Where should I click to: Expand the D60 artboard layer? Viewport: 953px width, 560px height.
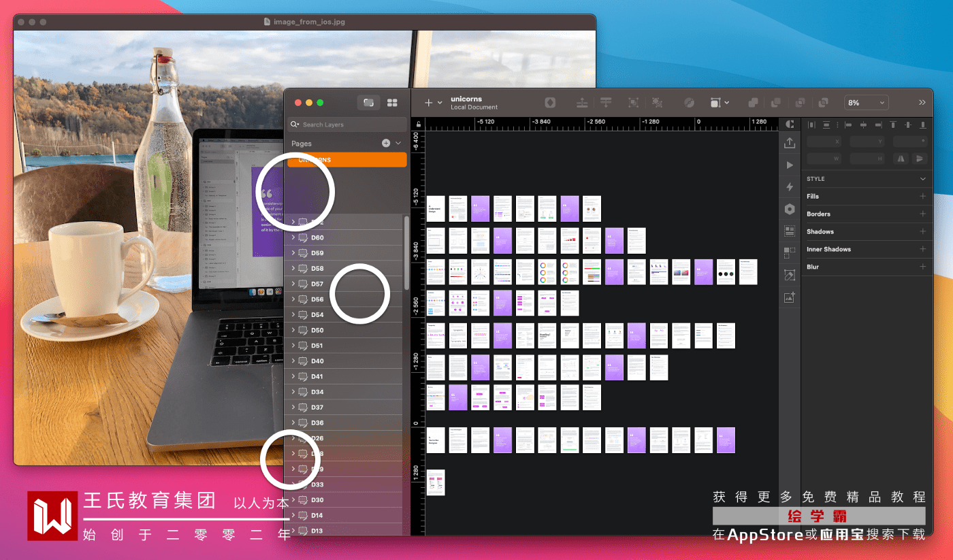pos(293,237)
